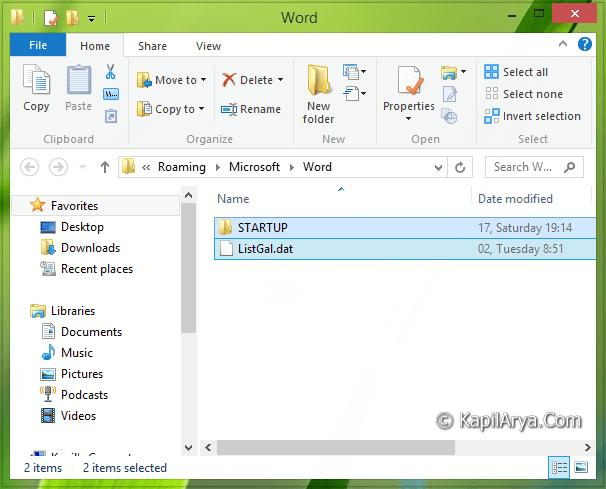Click the Rename button

coord(251,109)
